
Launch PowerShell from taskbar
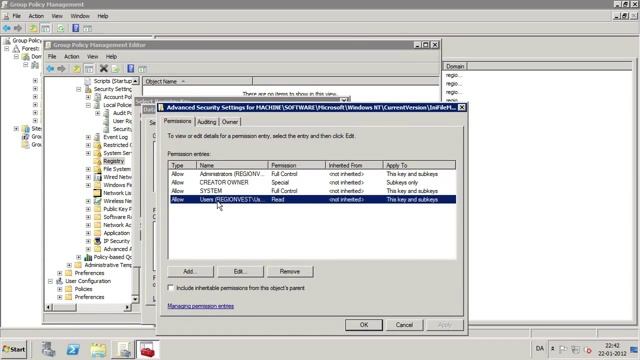click(x=73, y=349)
